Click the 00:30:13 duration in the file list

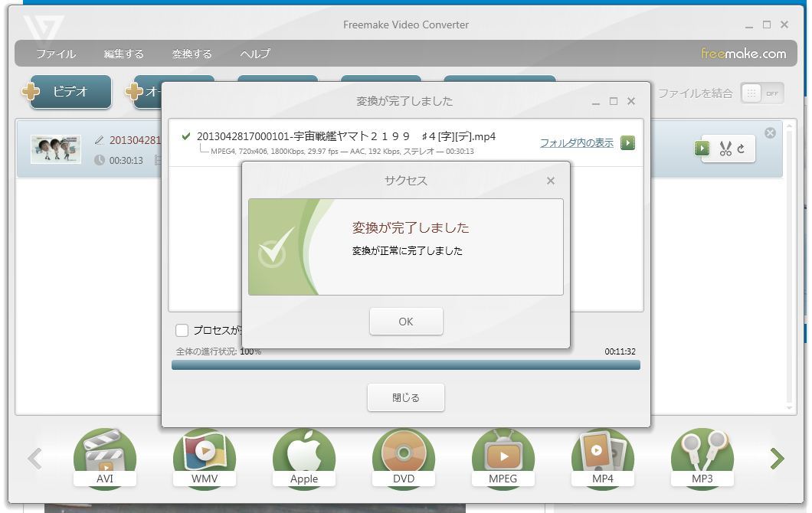[126, 161]
